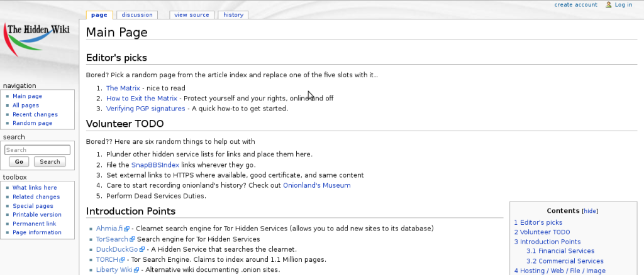The height and width of the screenshot is (275, 644).
Task: Focus the wiki search input field
Action: coord(37,150)
